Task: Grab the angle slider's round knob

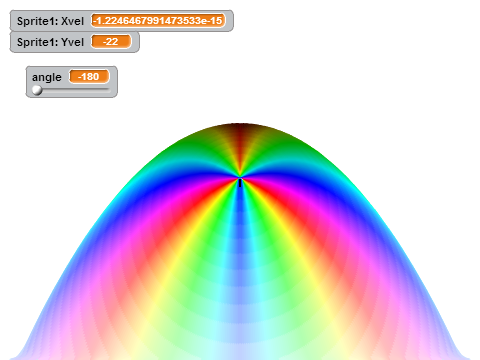Action: click(37, 90)
